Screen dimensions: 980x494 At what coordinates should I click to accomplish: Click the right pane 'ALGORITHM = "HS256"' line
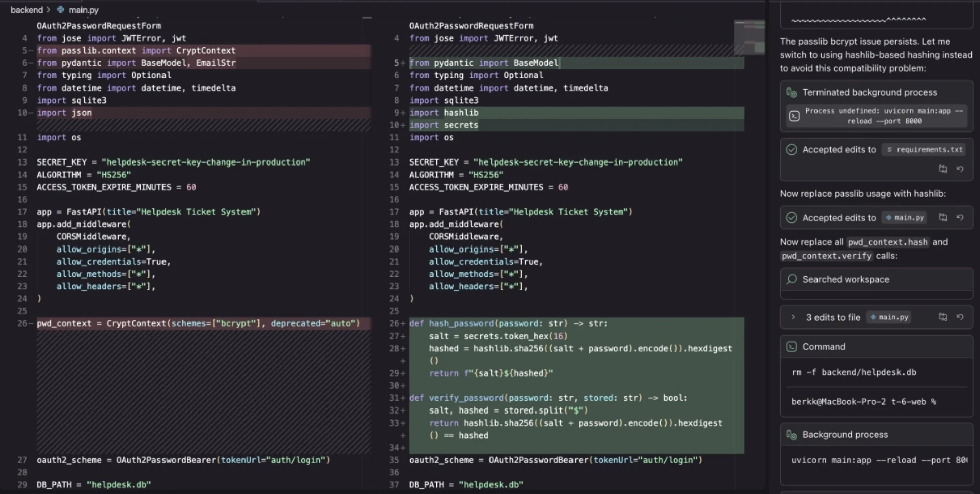click(x=456, y=175)
